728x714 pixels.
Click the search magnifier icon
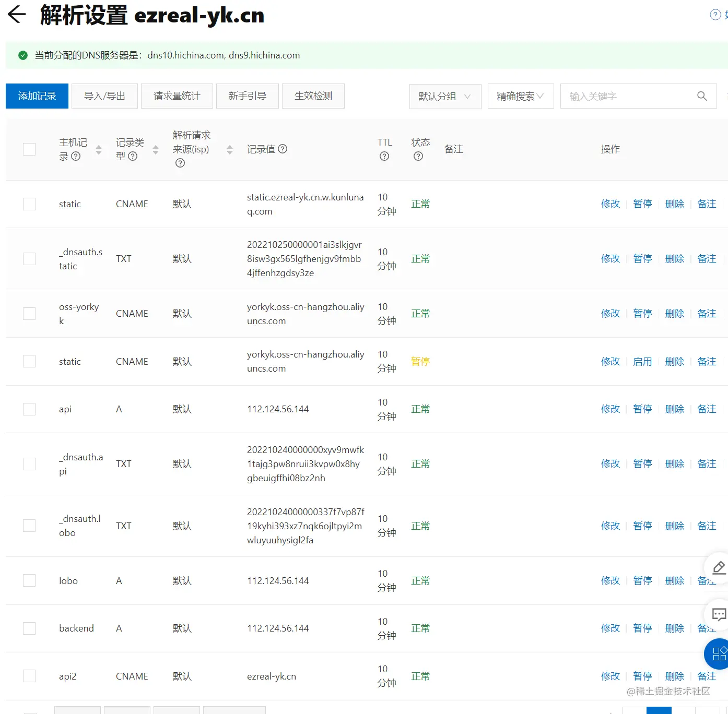pos(702,96)
